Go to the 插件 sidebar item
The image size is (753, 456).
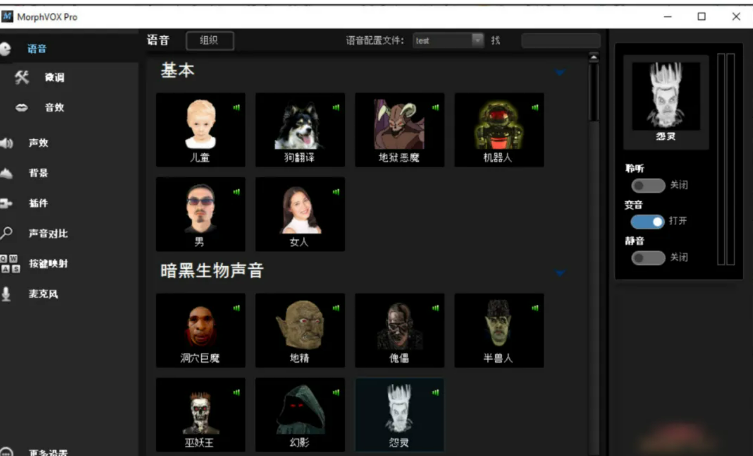(38, 204)
